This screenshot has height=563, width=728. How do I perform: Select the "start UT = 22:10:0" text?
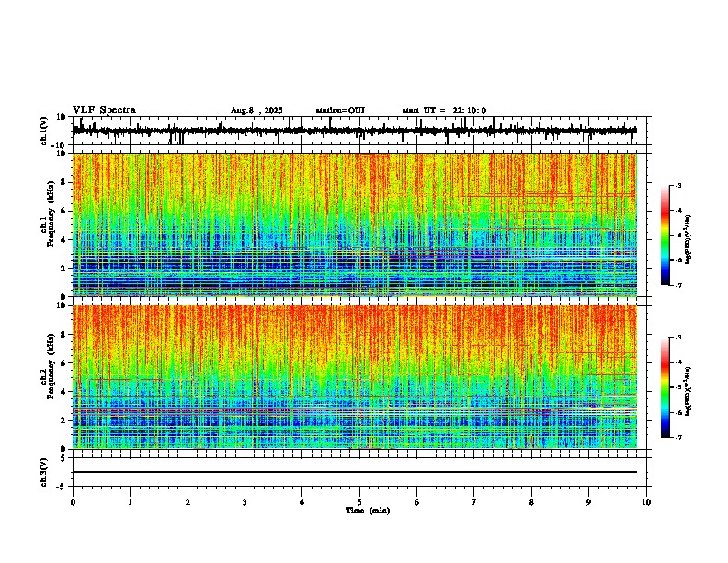coord(444,110)
